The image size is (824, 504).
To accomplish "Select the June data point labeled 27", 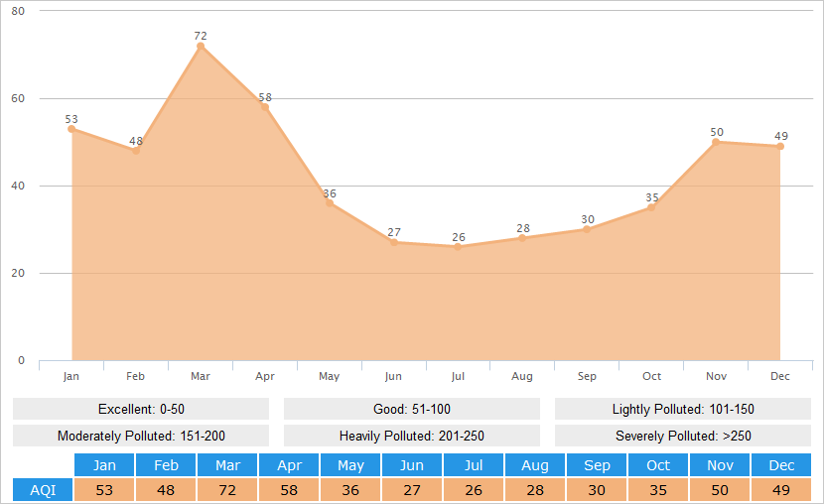I will tap(393, 242).
